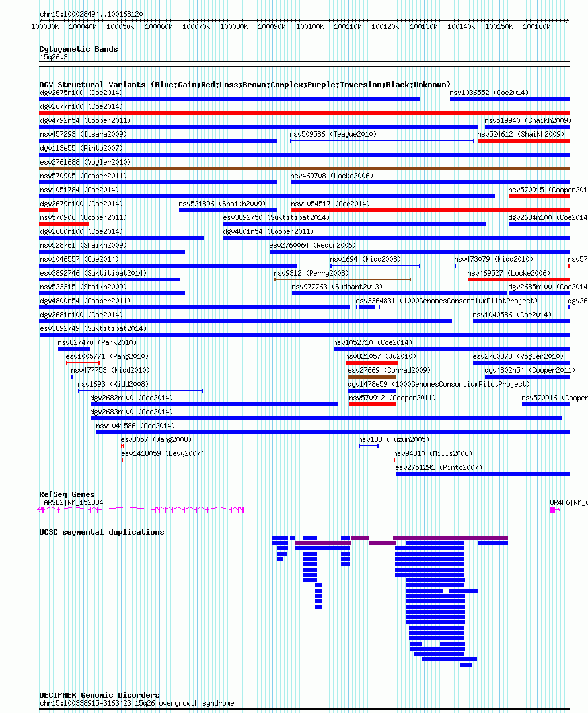Open variant dgv2682n100 (Coe2014)
The height and width of the screenshot is (713, 588).
pos(131,398)
